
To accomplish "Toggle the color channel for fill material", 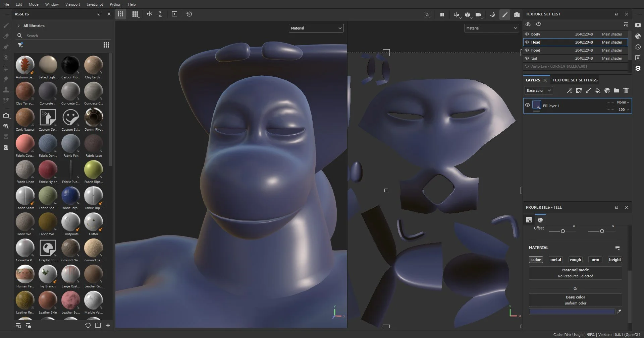I will pos(536,260).
